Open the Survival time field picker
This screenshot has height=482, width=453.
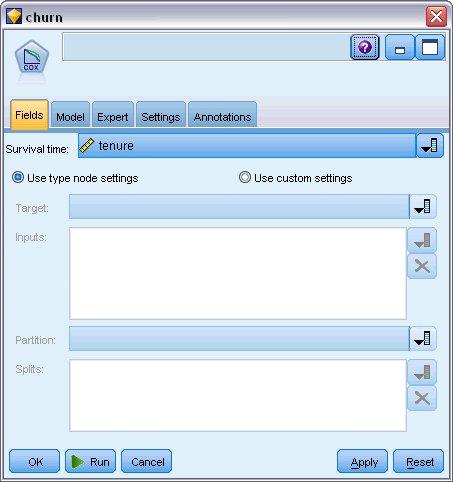[430, 146]
